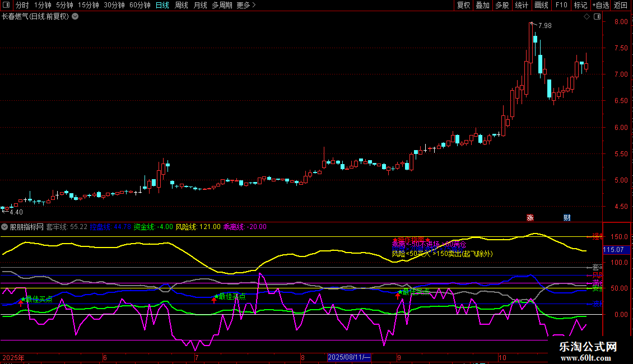Click the 2025/08/11 date marker on timeline
Screen dimensions: 633x364
[x=349, y=357]
